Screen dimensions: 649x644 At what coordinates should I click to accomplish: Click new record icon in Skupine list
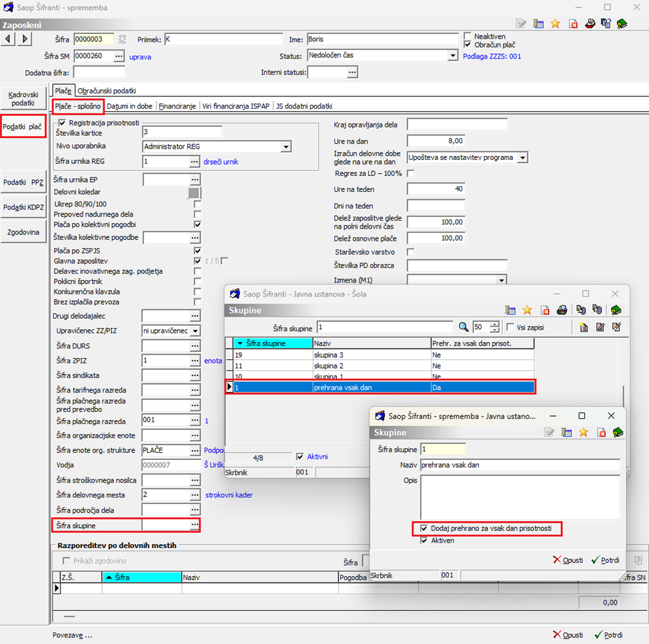[x=584, y=327]
